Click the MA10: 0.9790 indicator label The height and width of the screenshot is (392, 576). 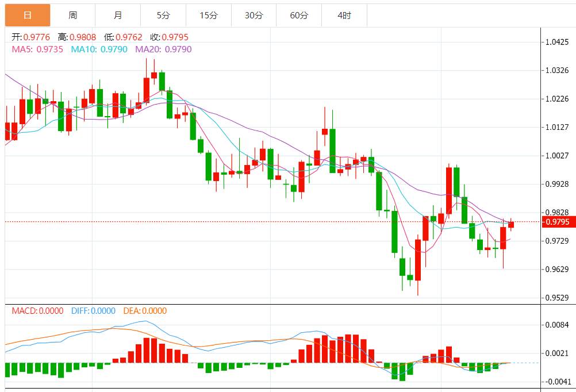99,49
